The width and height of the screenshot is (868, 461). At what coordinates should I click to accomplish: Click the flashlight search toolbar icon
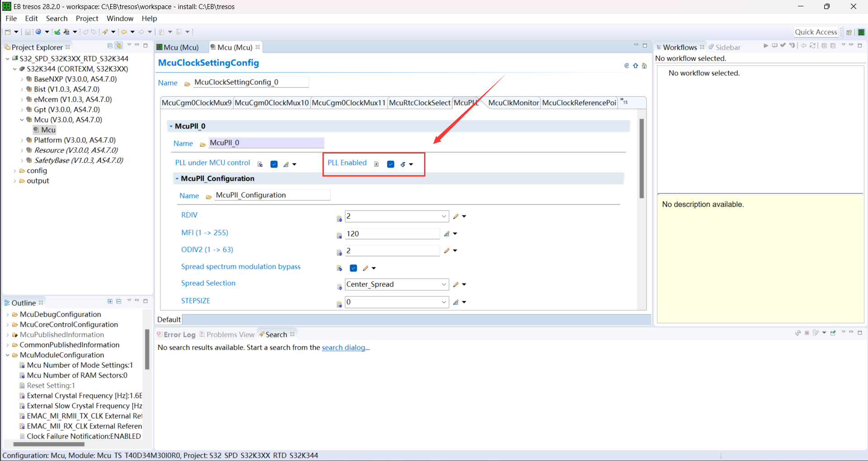105,32
